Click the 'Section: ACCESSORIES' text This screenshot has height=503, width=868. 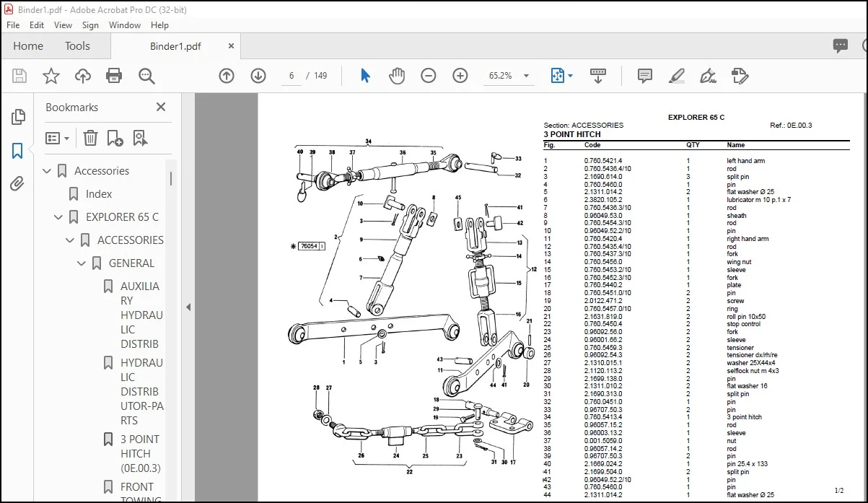click(x=583, y=126)
